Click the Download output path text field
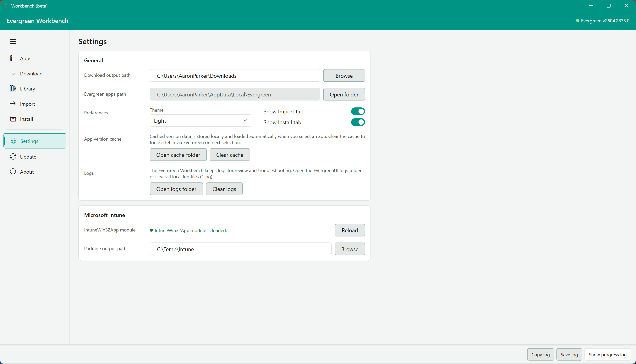The height and width of the screenshot is (364, 636). (235, 75)
